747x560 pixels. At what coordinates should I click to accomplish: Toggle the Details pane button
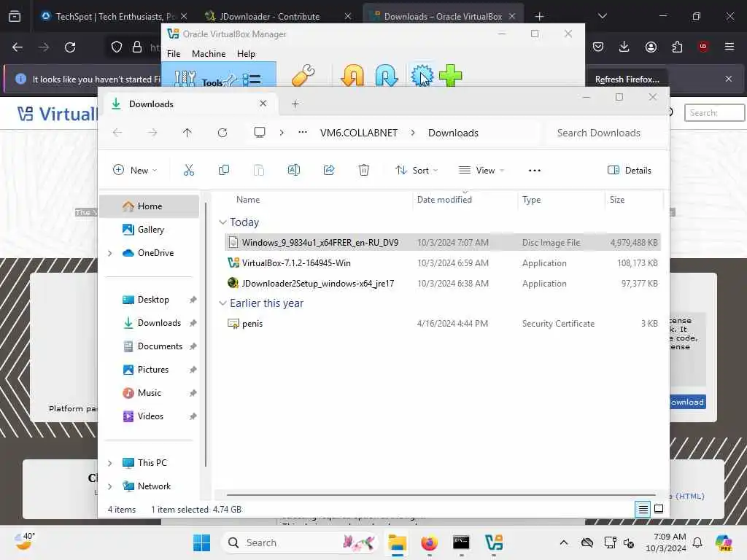(630, 171)
